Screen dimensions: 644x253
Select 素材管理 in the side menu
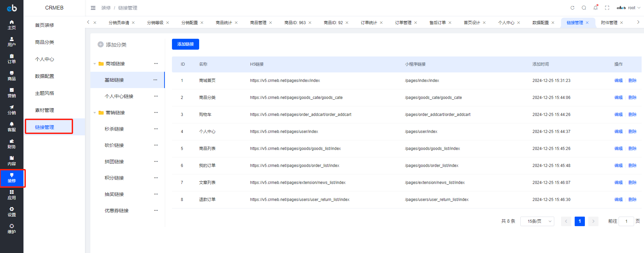pos(45,110)
